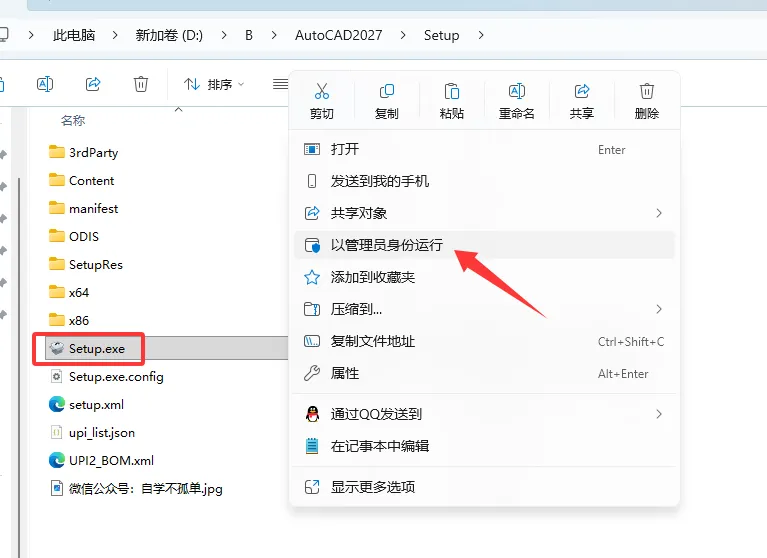The width and height of the screenshot is (767, 558).
Task: Click the 3rdParty folder icon
Action: (x=57, y=152)
